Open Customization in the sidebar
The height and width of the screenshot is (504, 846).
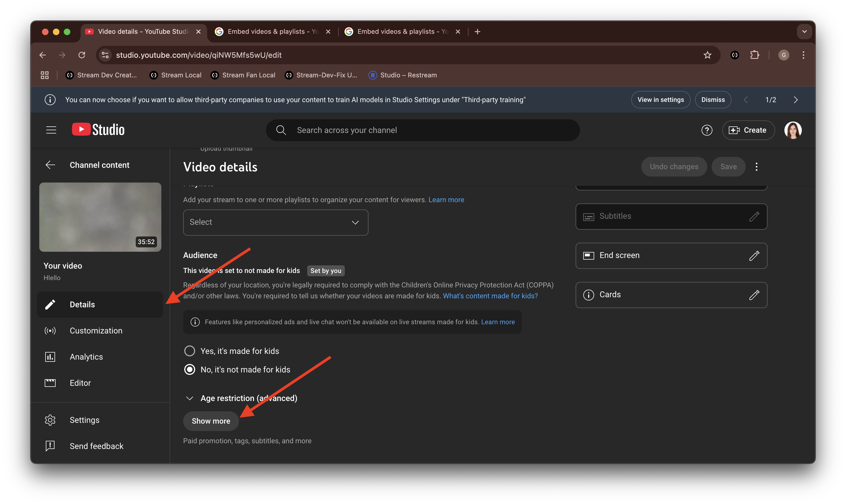tap(96, 330)
